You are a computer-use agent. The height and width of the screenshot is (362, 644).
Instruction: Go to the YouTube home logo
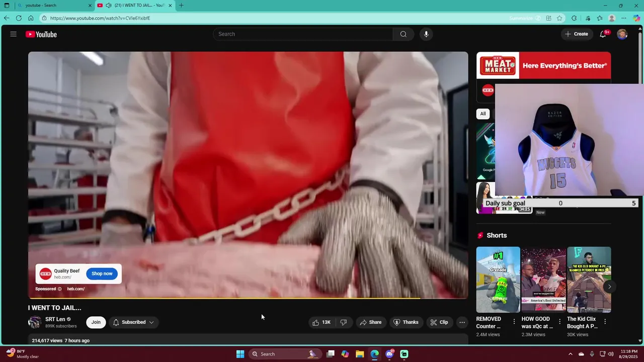coord(41,34)
